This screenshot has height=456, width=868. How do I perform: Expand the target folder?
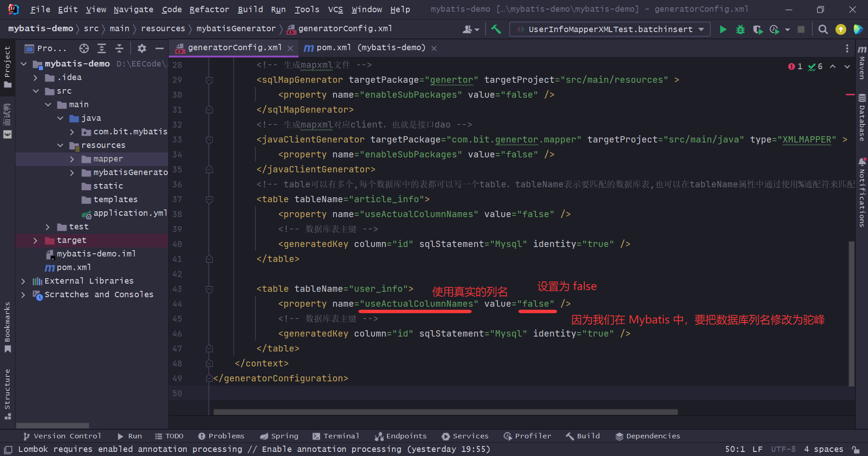(36, 240)
